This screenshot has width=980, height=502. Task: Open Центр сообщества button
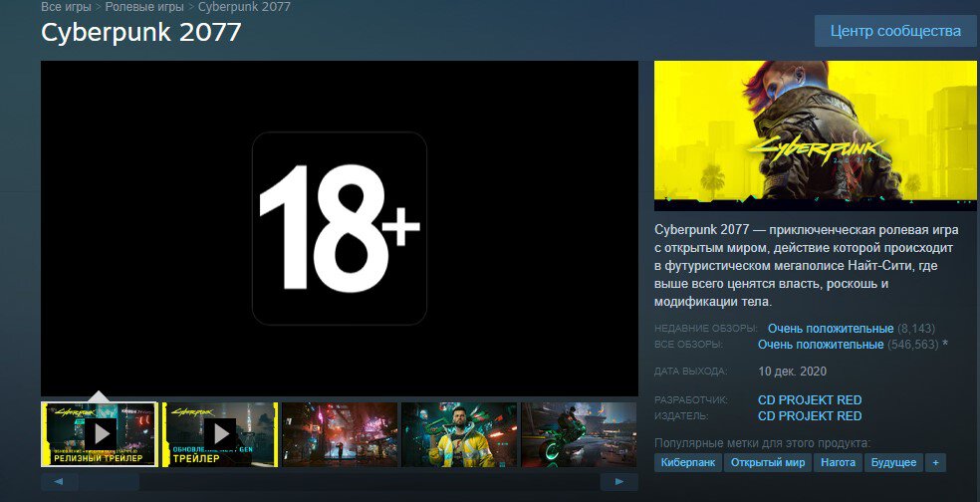(x=895, y=31)
